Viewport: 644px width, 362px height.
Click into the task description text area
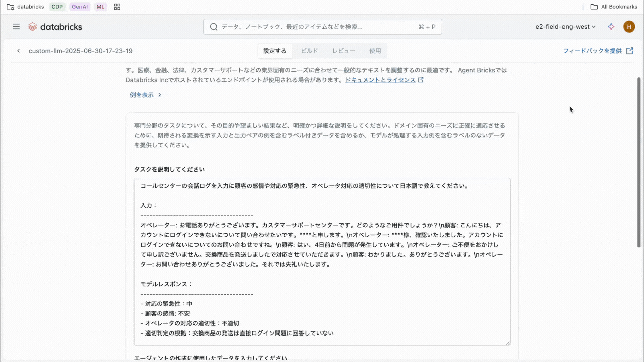coord(322,261)
